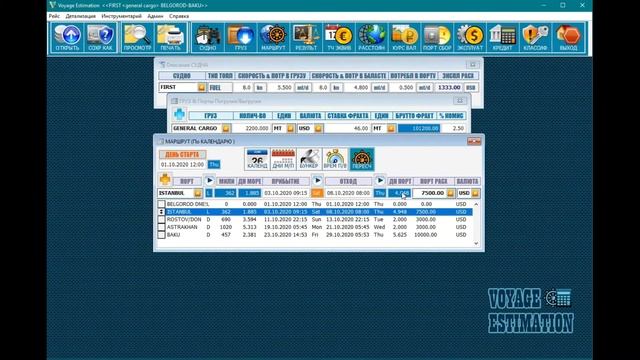Tick checkbox for ROSTOV/DON row
The height and width of the screenshot is (360, 640).
tap(161, 220)
